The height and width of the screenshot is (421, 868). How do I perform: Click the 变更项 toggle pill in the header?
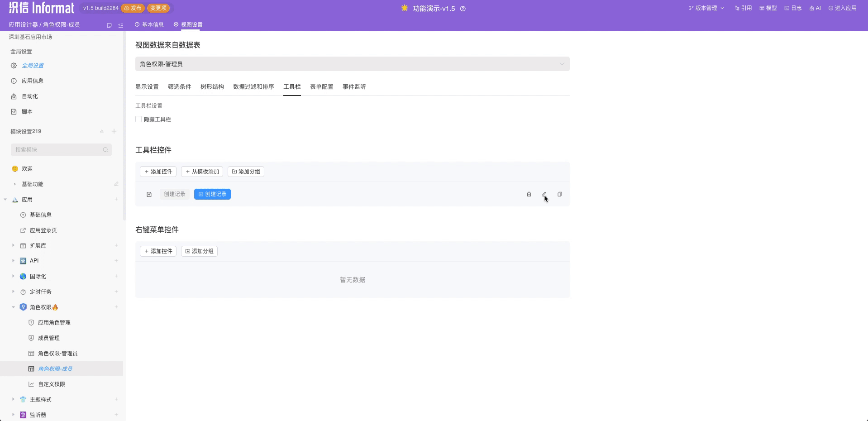pos(158,8)
